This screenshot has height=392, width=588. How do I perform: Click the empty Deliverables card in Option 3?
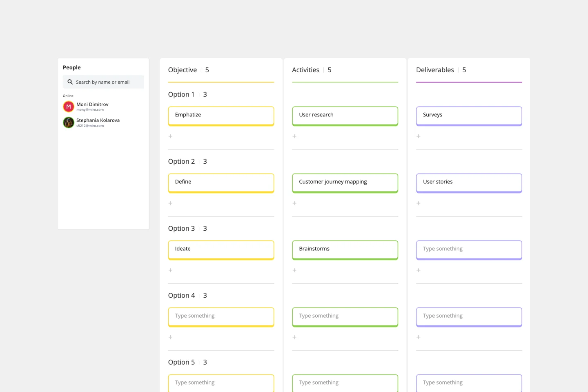469,250
